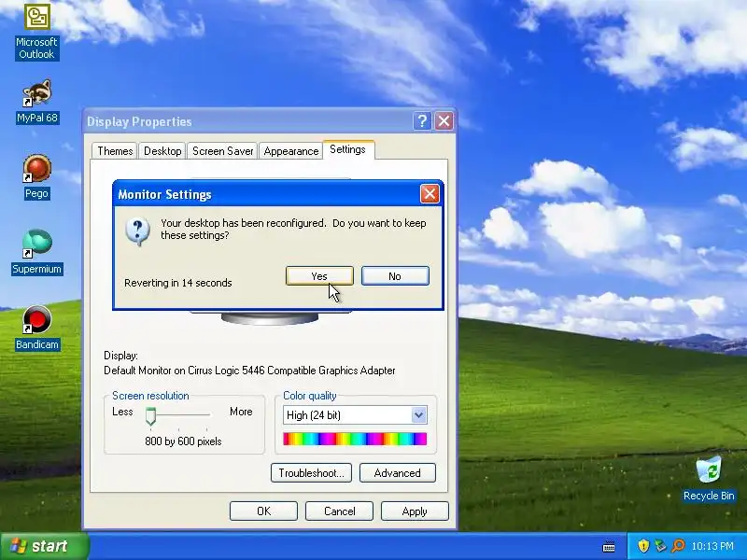Click Apply in Display Properties
The width and height of the screenshot is (747, 560).
coord(415,511)
